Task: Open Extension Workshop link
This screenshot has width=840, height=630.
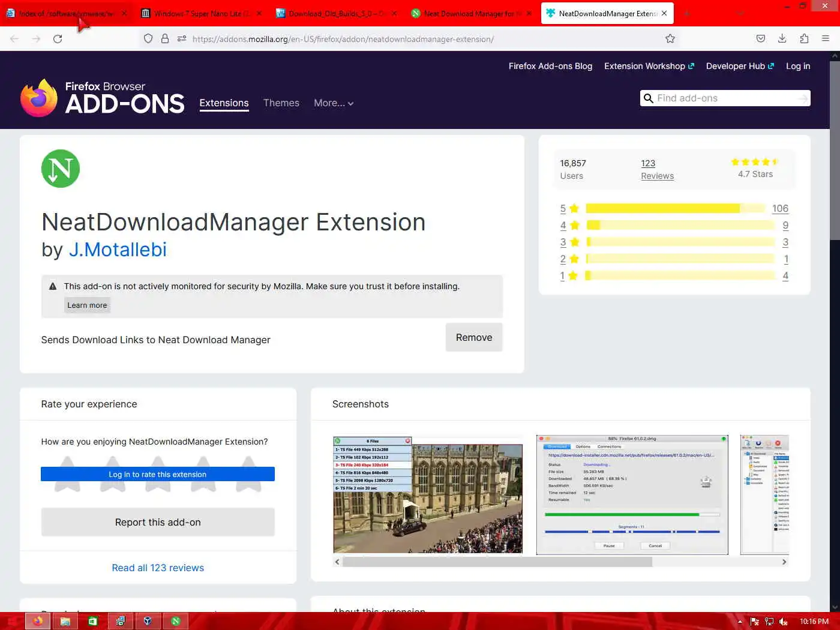Action: pyautogui.click(x=649, y=66)
